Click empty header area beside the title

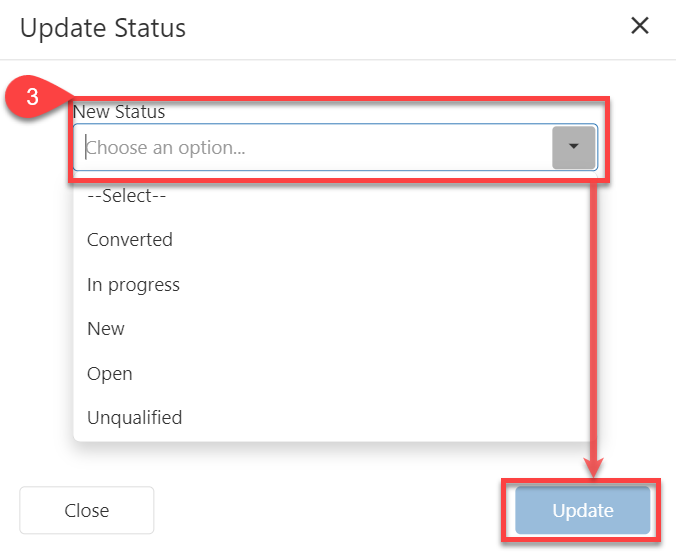coord(400,28)
